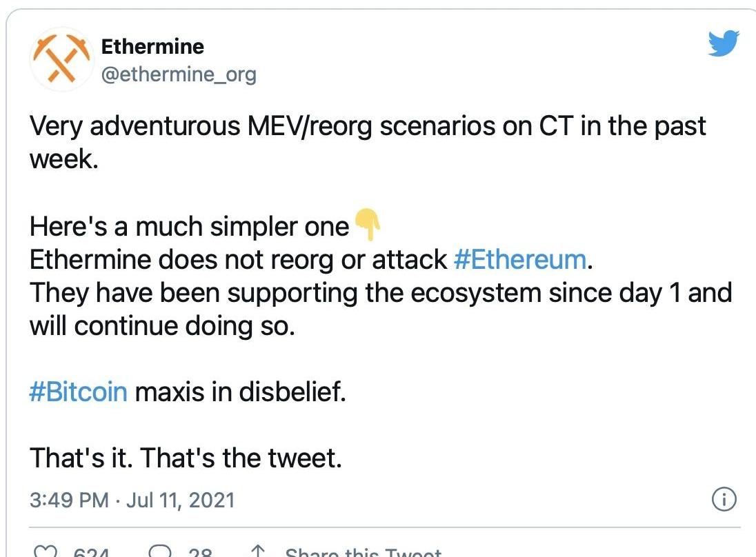Click the 624 likes count
Viewport: 756px width, 557px height.
(91, 551)
